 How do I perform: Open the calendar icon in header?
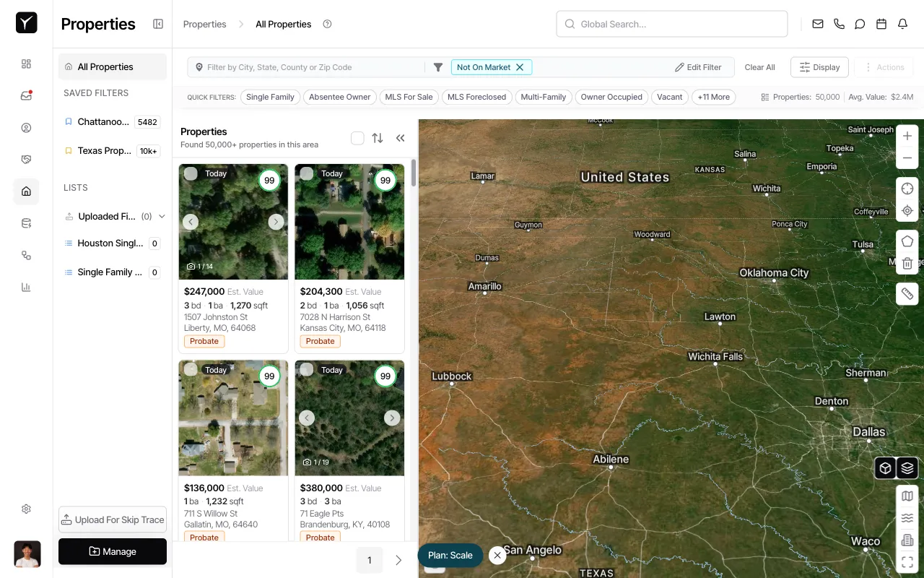881,24
